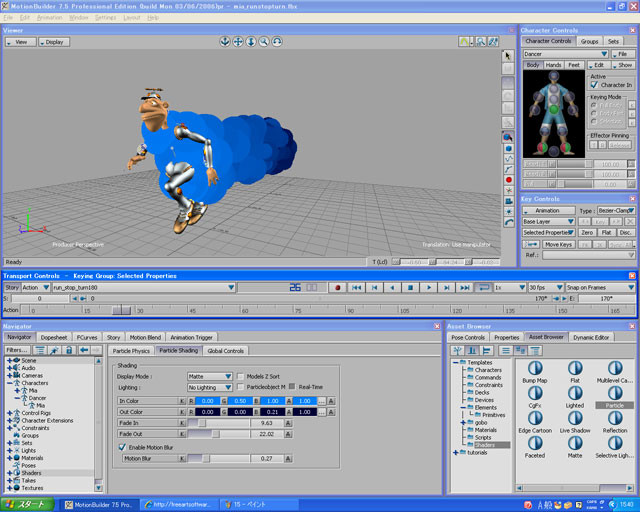Collapse the Characters node in Navigator
This screenshot has width=640, height=512.
pos(9,383)
